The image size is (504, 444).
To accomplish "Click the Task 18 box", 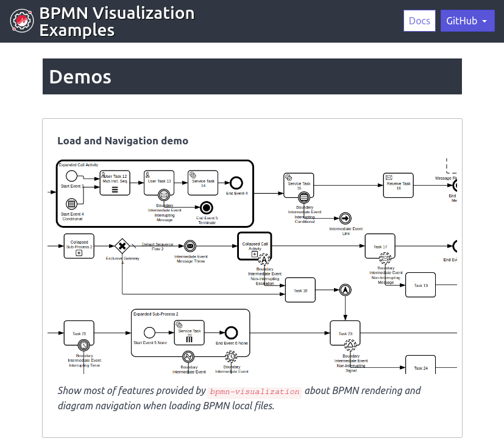I will click(300, 290).
